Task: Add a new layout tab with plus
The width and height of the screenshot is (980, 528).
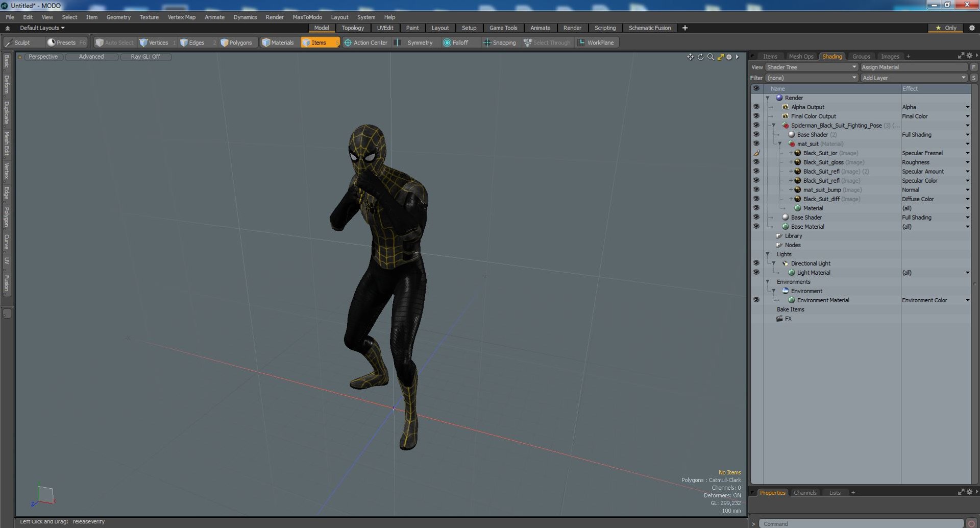Action: [685, 28]
